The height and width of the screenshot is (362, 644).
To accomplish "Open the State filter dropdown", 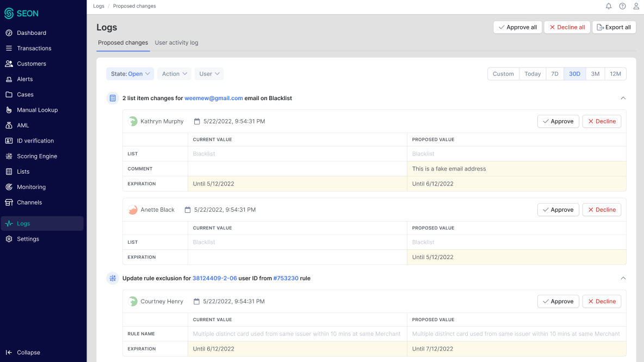I will tap(130, 74).
